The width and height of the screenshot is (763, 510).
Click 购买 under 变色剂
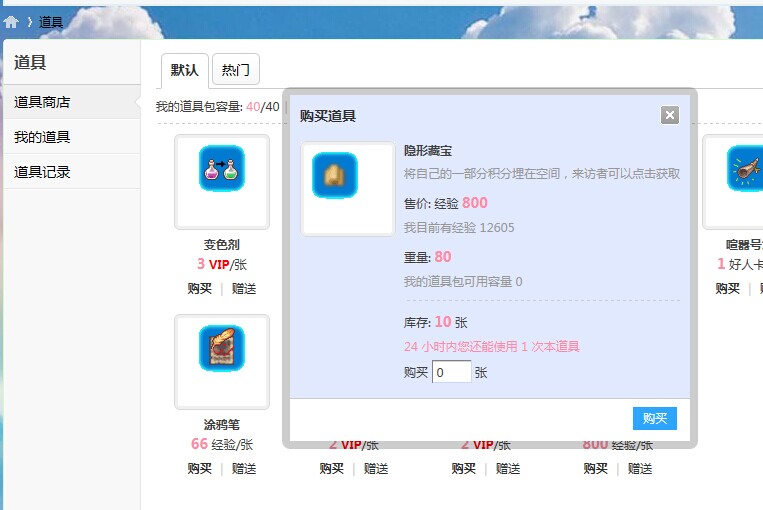click(x=200, y=289)
